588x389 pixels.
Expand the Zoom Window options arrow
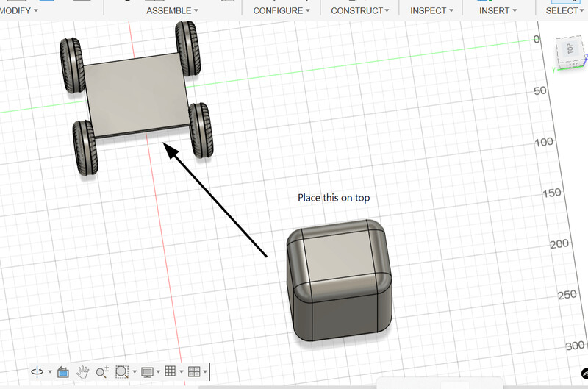(x=135, y=372)
